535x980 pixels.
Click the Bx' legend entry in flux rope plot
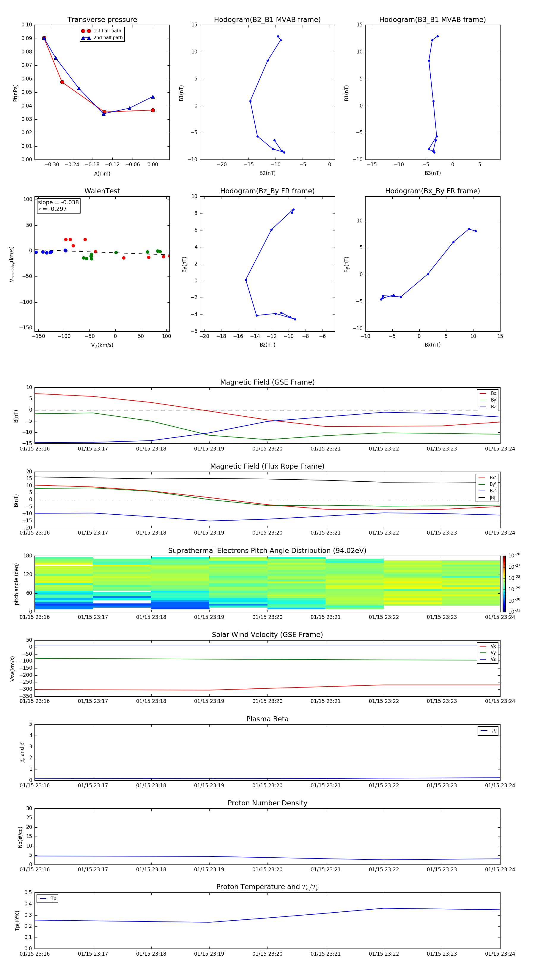coord(487,478)
